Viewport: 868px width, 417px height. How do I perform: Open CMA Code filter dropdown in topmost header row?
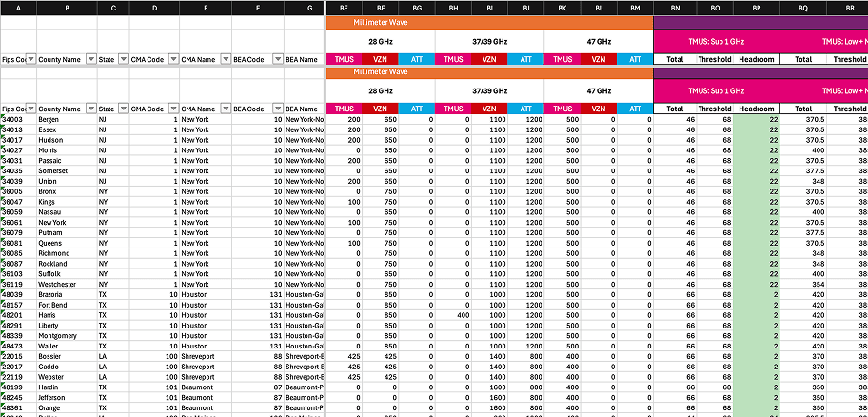point(174,59)
